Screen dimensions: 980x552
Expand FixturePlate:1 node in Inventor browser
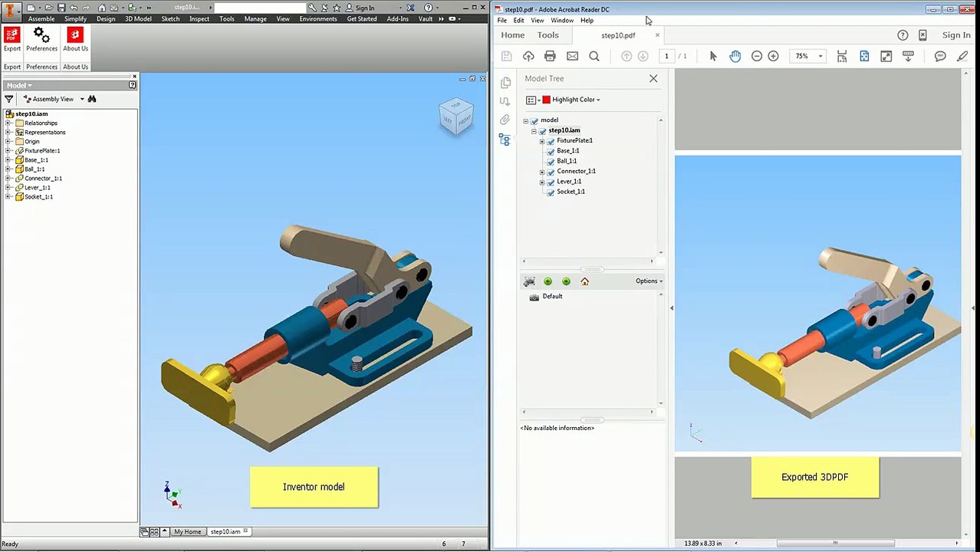click(x=8, y=151)
